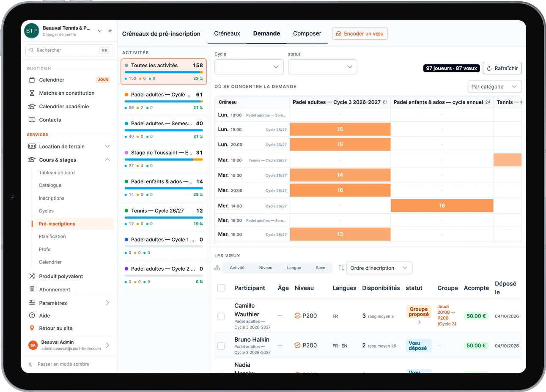Screen dimensions: 546x392
Task: Click the BA avatar for Beauval Admin
Action: coord(33,345)
